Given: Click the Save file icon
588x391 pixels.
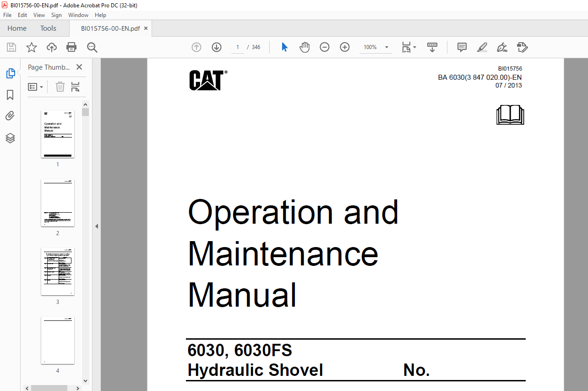Looking at the screenshot, I should point(11,47).
